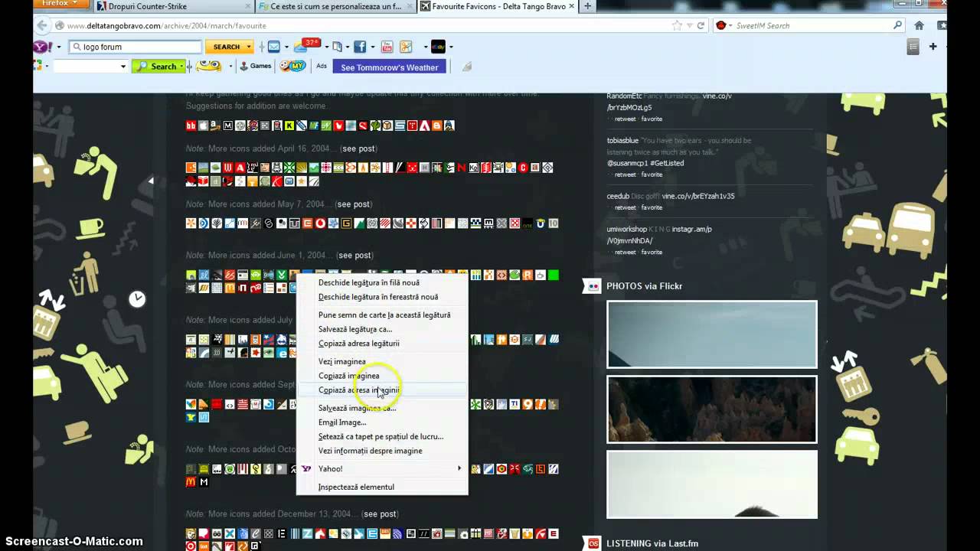The width and height of the screenshot is (980, 551).
Task: Open 'see post' link for April 16
Action: pyautogui.click(x=358, y=148)
